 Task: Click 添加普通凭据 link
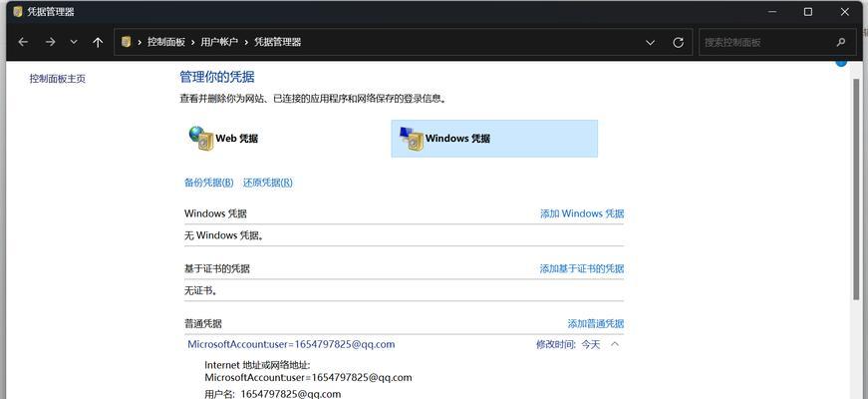596,323
